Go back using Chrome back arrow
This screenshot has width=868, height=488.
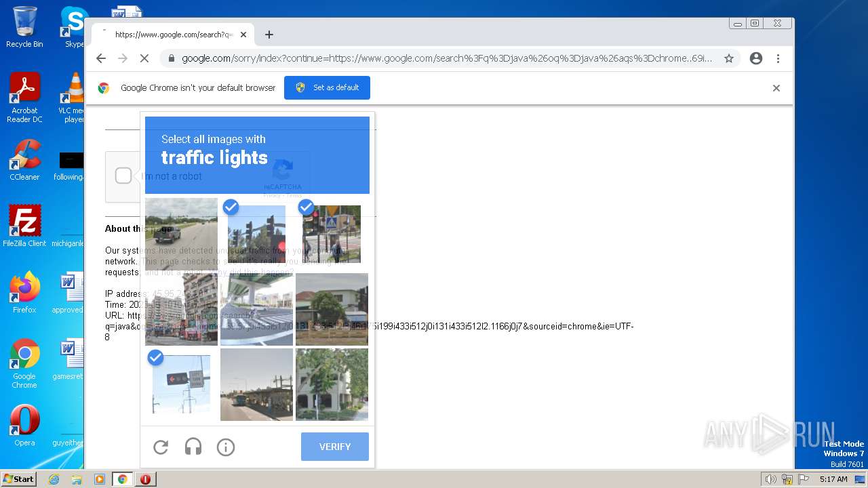point(101,58)
